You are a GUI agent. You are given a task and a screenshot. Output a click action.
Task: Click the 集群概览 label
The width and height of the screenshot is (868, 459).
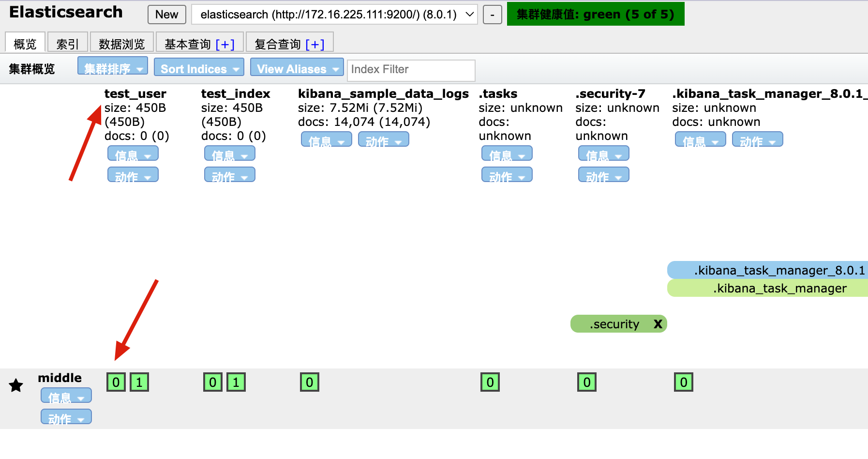(32, 69)
